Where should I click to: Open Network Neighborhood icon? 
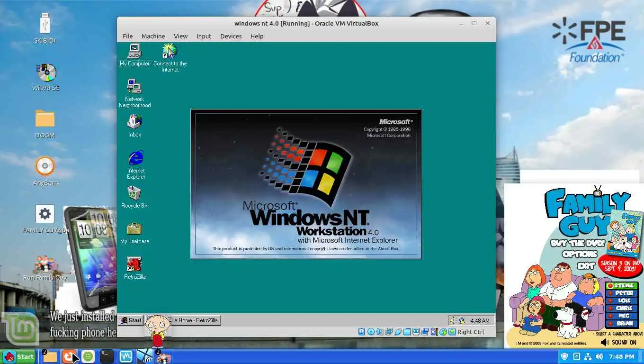134,93
